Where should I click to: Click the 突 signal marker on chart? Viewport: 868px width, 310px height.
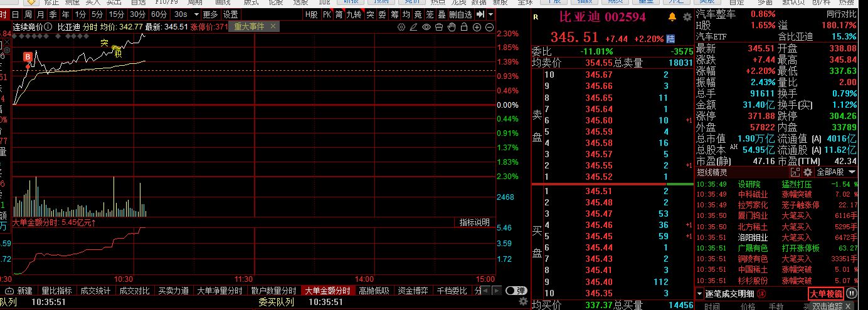tap(105, 43)
